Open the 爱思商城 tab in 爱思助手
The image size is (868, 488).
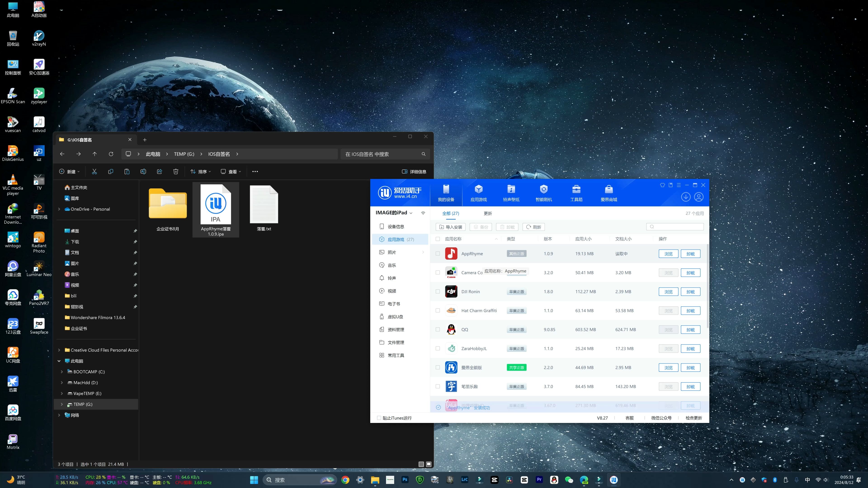[609, 193]
